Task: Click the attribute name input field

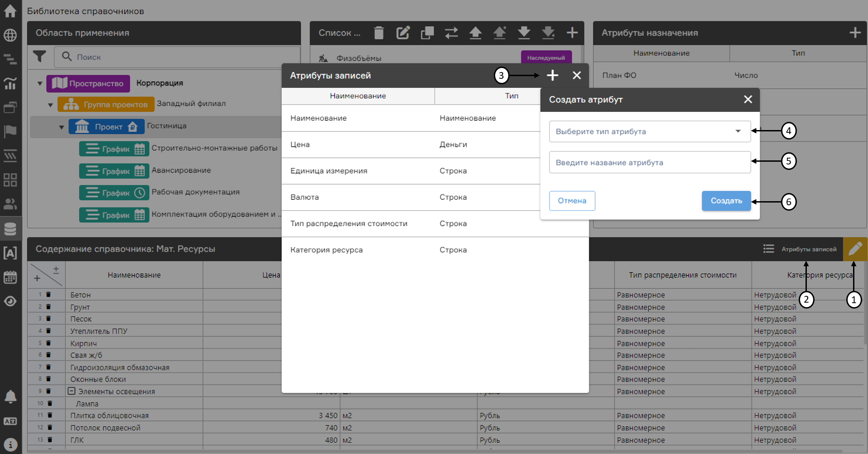Action: (x=650, y=162)
